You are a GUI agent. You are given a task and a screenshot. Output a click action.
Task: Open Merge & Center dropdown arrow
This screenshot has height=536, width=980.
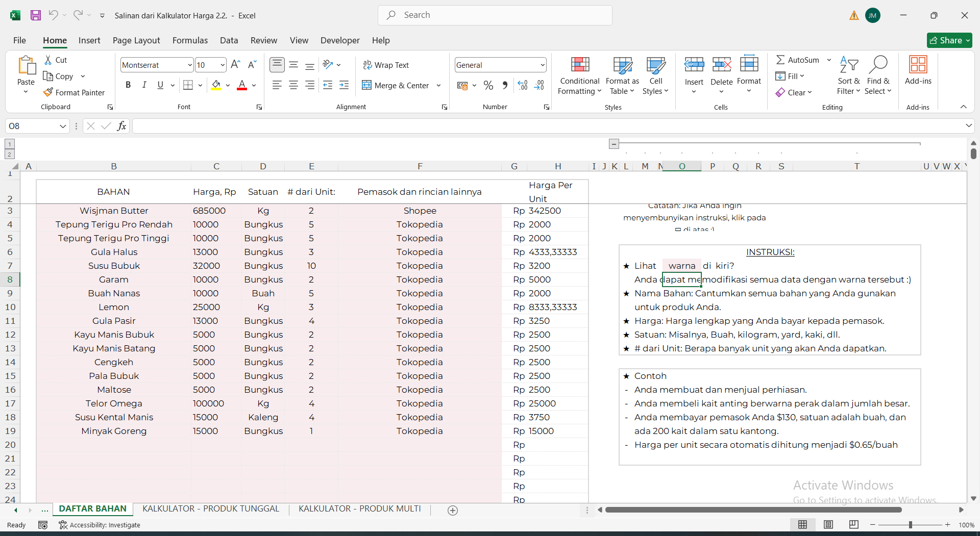pyautogui.click(x=438, y=85)
